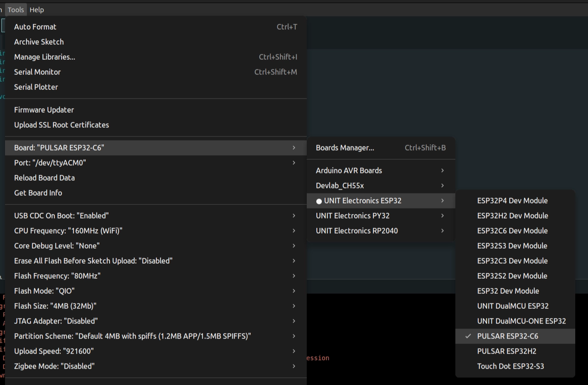Screen dimensions: 588x385
Task: Run Auto Format on the sketch
Action: 156,27
